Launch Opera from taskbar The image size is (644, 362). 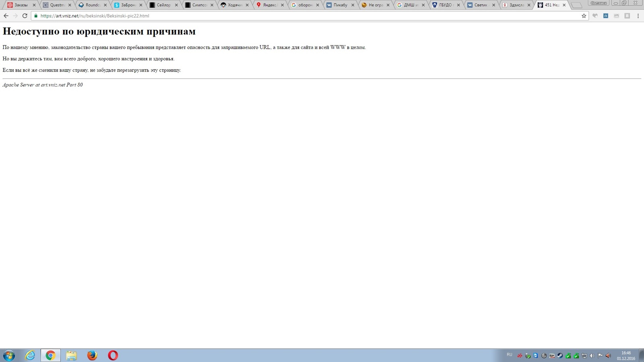point(113,355)
